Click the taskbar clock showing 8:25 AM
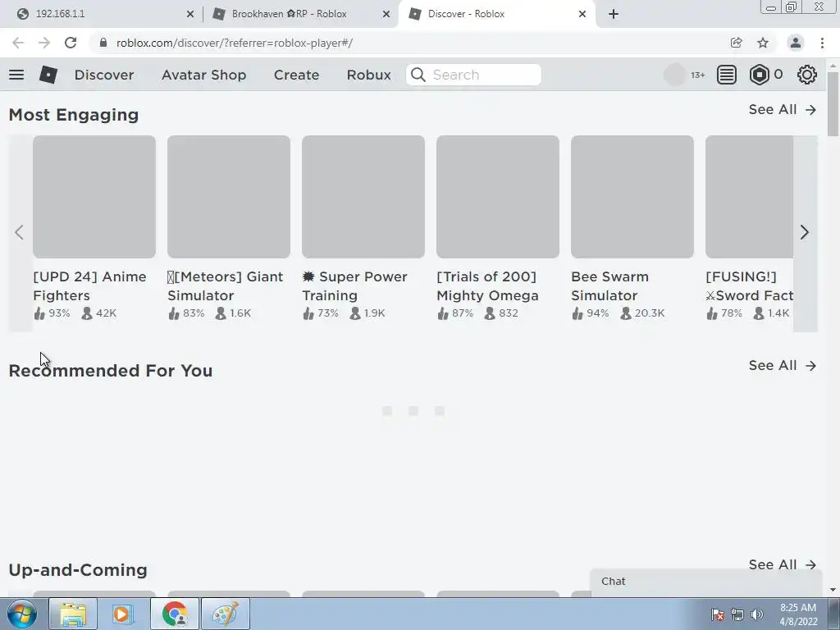 click(x=797, y=614)
